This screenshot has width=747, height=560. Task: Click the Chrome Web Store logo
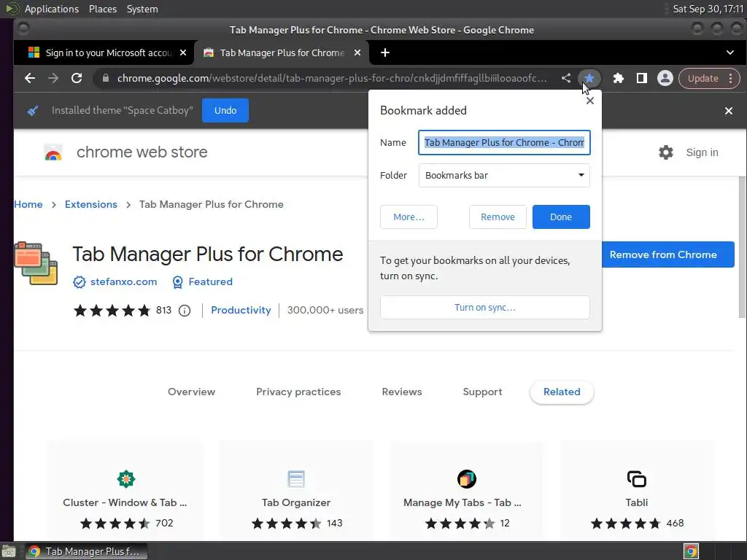[53, 153]
